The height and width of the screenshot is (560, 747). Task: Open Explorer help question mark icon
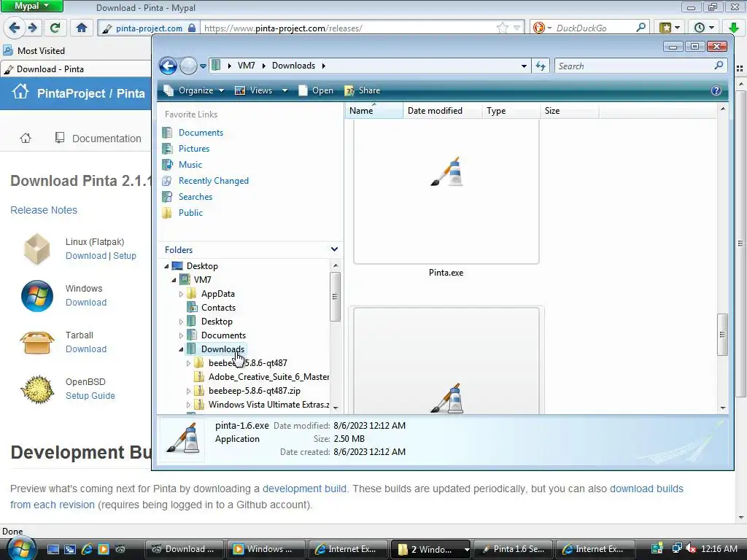pos(716,90)
